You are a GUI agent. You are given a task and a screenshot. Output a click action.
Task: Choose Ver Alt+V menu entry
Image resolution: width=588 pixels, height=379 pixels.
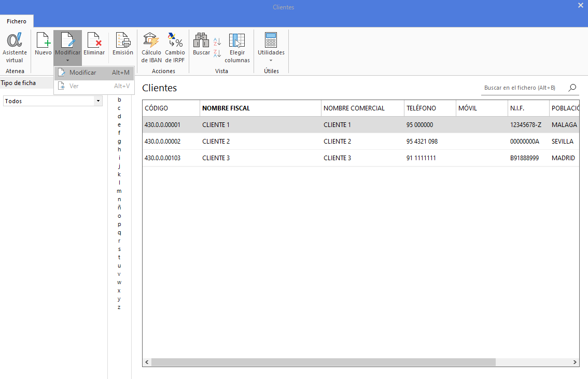click(94, 86)
